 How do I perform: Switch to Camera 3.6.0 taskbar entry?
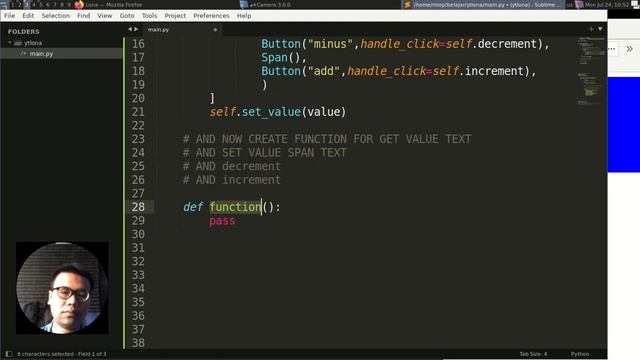coord(265,4)
